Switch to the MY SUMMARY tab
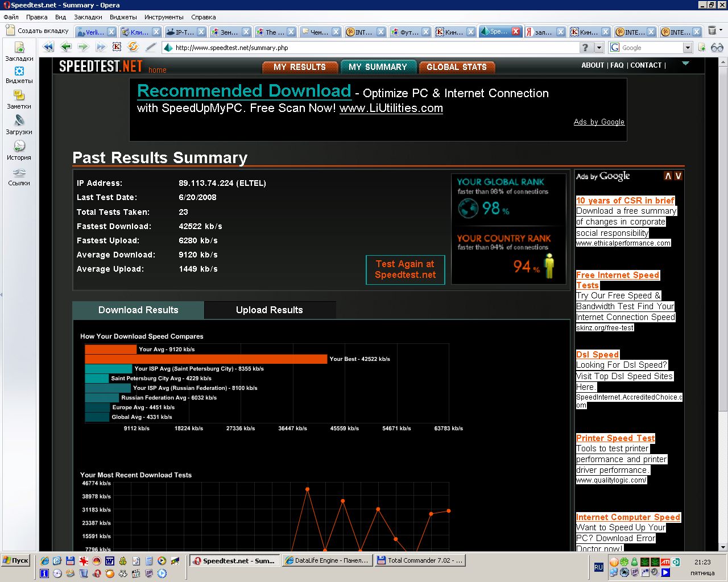728x582 pixels. [x=378, y=67]
